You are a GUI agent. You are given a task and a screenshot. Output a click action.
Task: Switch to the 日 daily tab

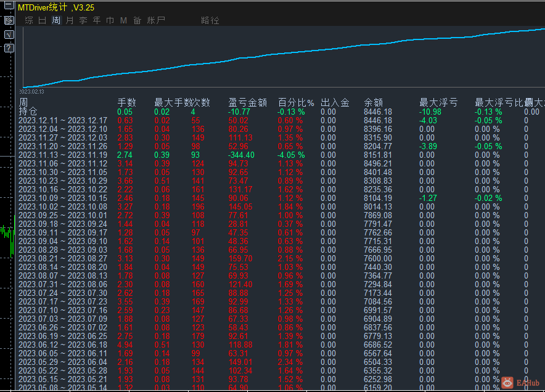coord(43,20)
